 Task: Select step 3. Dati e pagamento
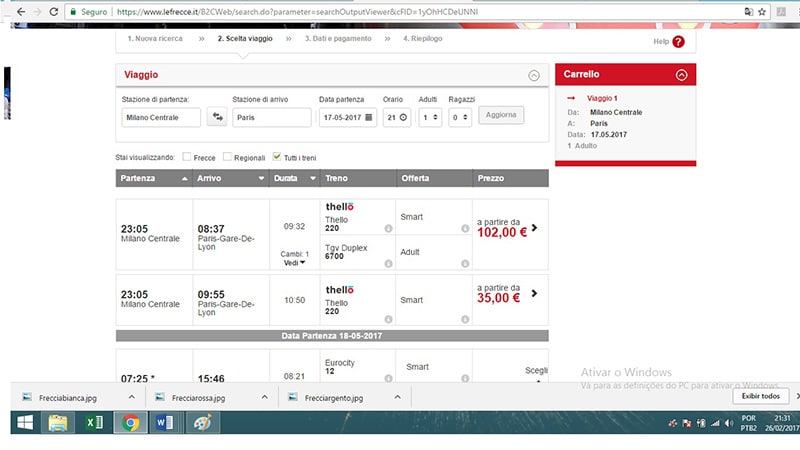338,38
